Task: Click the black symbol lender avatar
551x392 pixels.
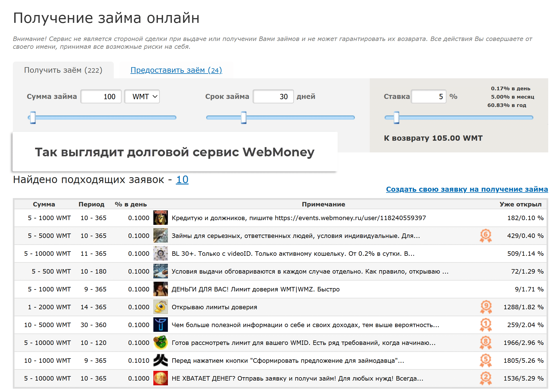Action: [160, 360]
